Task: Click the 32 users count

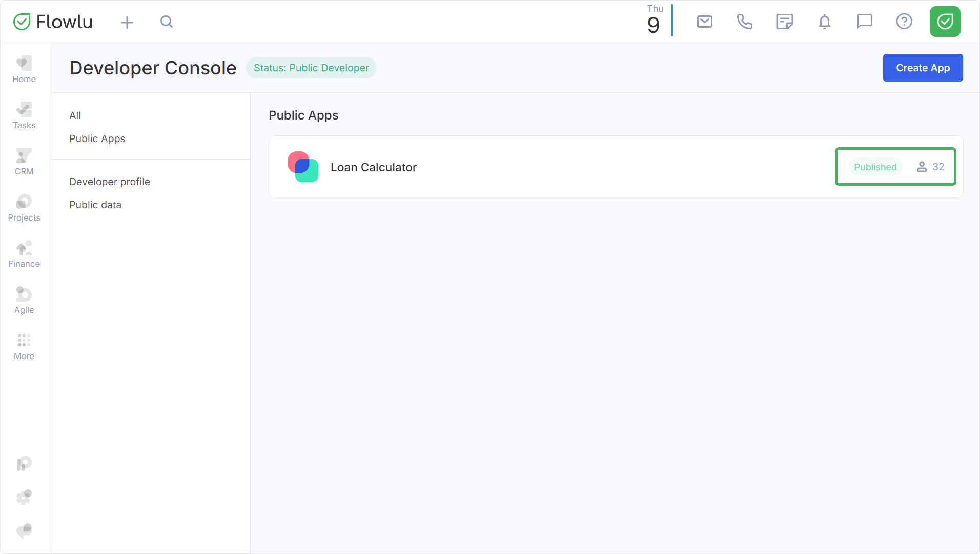Action: pos(930,167)
